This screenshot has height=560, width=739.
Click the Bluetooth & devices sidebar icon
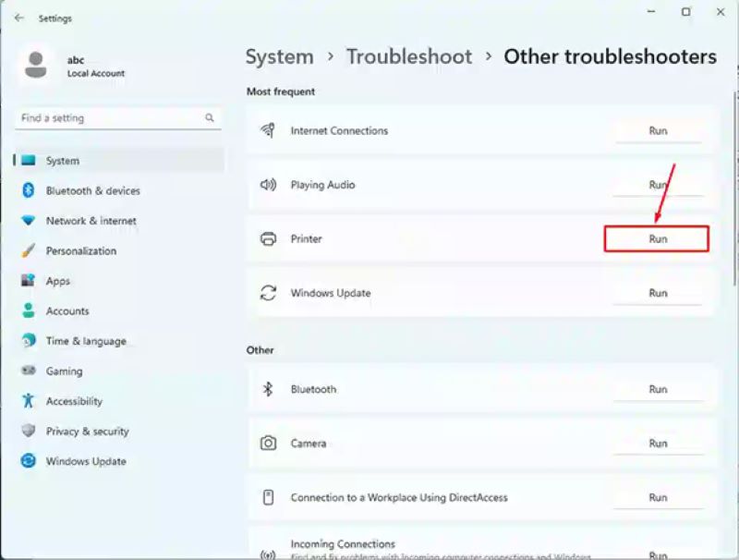click(29, 190)
